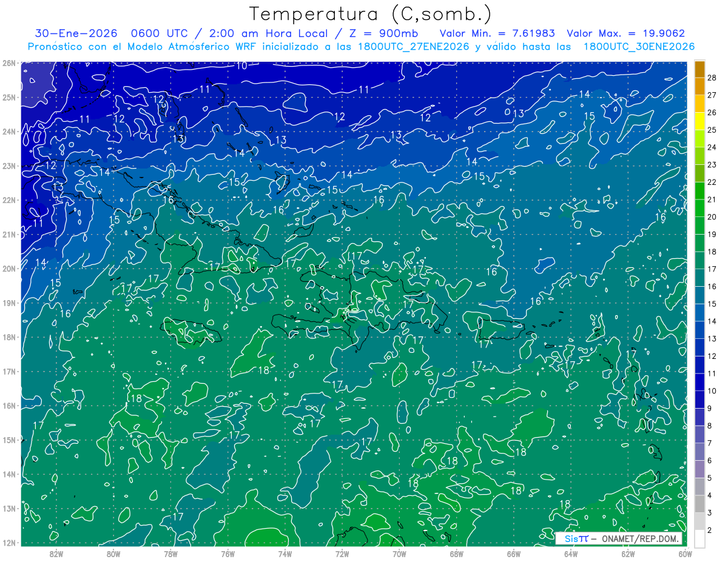Select the pressure level 'Z = 900mb'
Image resolution: width=728 pixels, height=562 pixels.
pos(383,33)
